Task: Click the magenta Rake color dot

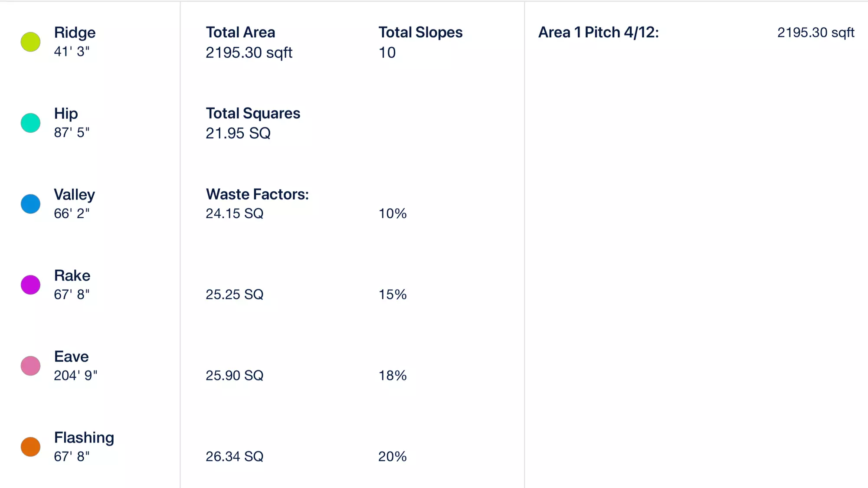Action: point(30,285)
